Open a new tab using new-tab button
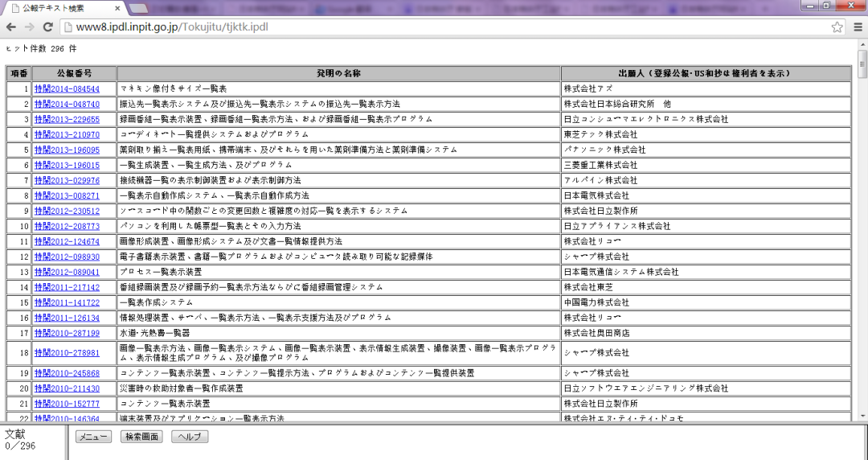The image size is (868, 460). point(138,9)
